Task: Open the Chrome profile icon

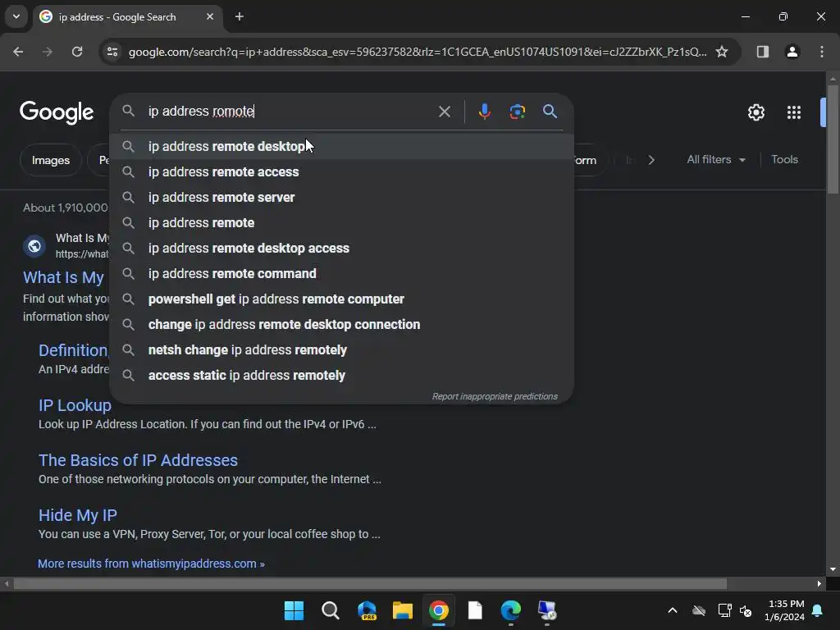Action: pos(792,52)
